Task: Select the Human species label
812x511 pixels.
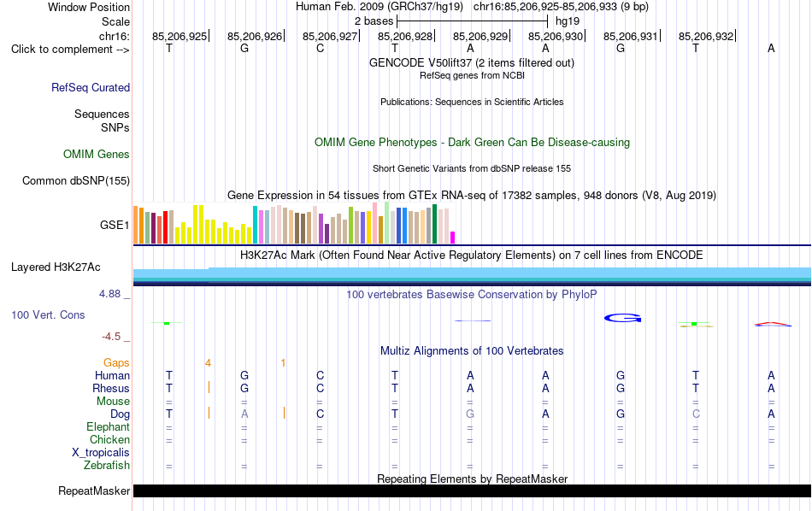Action: pyautogui.click(x=112, y=375)
